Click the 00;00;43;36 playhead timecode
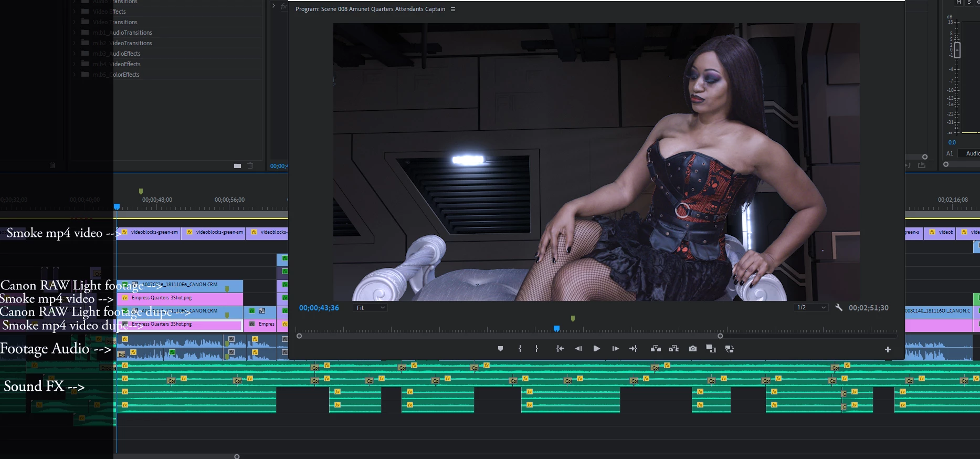Screen dimensions: 980x459 319,308
